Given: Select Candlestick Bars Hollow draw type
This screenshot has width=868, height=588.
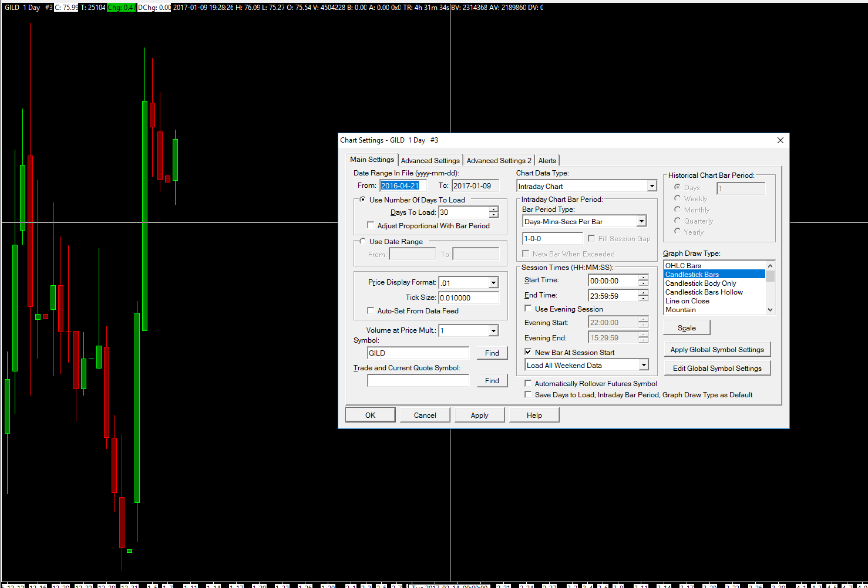Looking at the screenshot, I should [x=704, y=292].
